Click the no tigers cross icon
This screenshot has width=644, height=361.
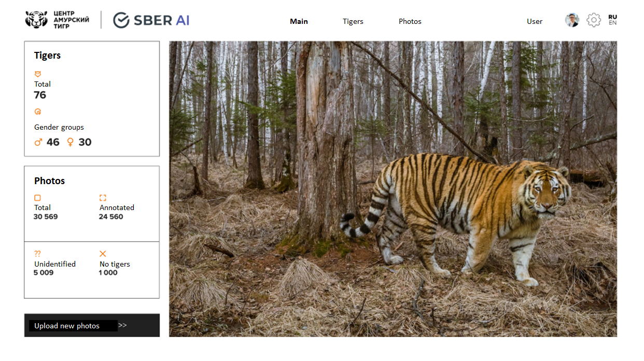coord(103,254)
